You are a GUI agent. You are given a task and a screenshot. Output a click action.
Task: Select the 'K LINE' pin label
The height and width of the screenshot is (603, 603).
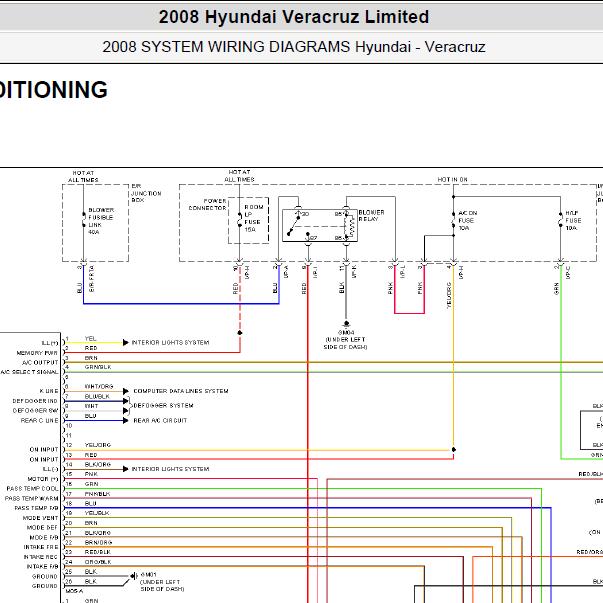click(x=49, y=391)
